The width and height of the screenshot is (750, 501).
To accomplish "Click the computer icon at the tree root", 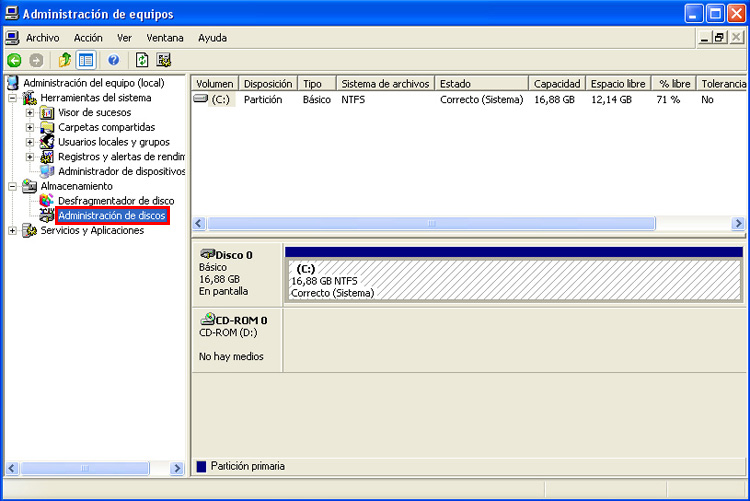I will pos(13,83).
